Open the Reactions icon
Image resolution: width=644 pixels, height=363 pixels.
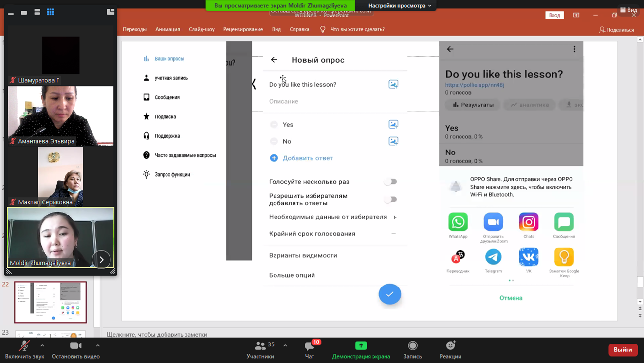click(x=450, y=345)
